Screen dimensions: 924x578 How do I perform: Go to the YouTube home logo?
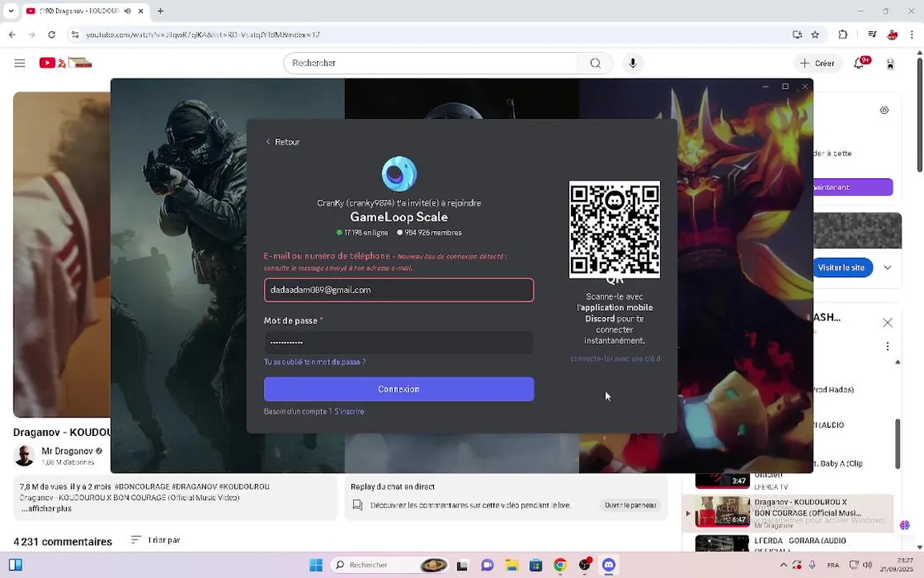[x=66, y=63]
